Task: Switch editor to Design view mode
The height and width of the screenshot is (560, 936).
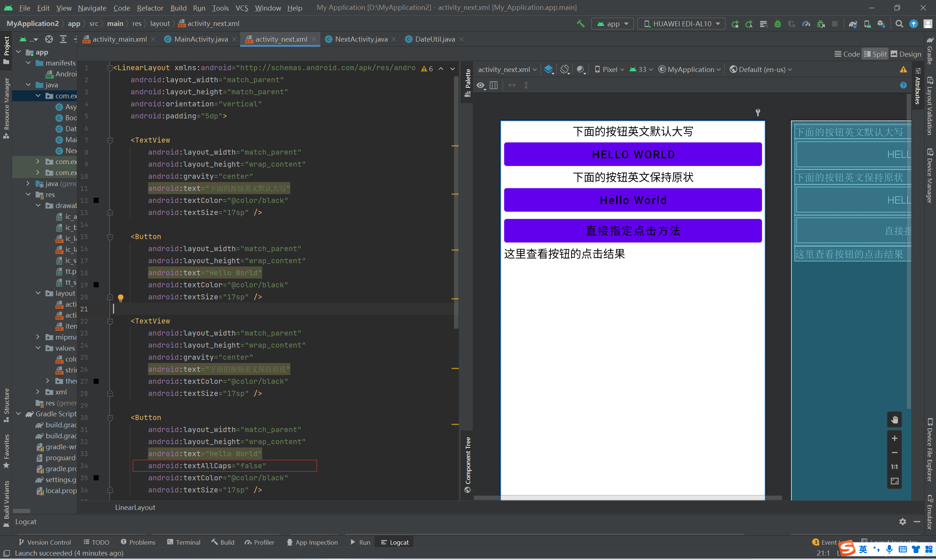Action: (906, 54)
